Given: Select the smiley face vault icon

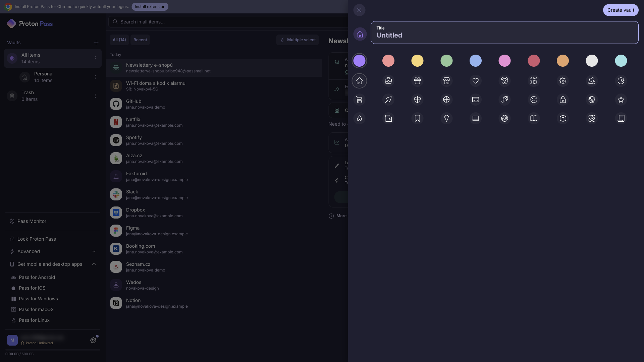Looking at the screenshot, I should (x=534, y=100).
